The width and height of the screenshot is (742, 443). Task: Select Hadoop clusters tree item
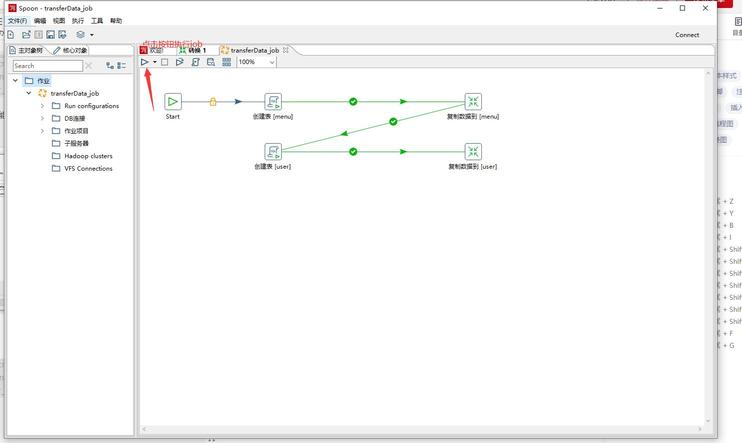pyautogui.click(x=82, y=156)
